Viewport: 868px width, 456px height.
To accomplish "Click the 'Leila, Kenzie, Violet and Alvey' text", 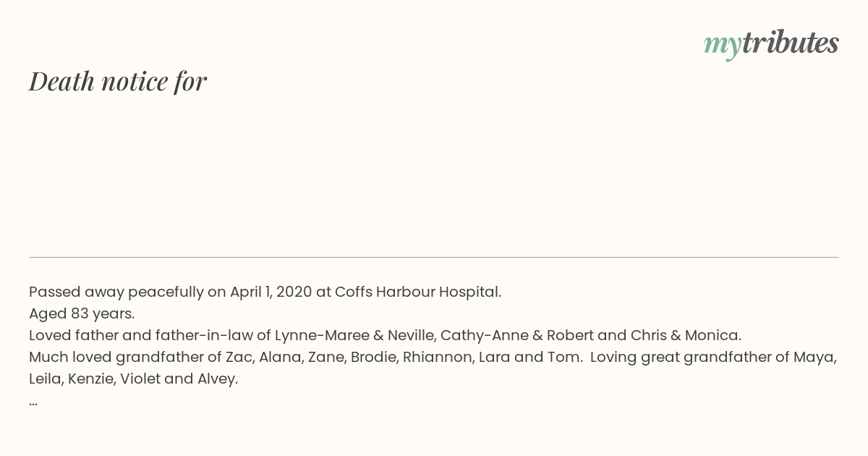I will click(133, 379).
